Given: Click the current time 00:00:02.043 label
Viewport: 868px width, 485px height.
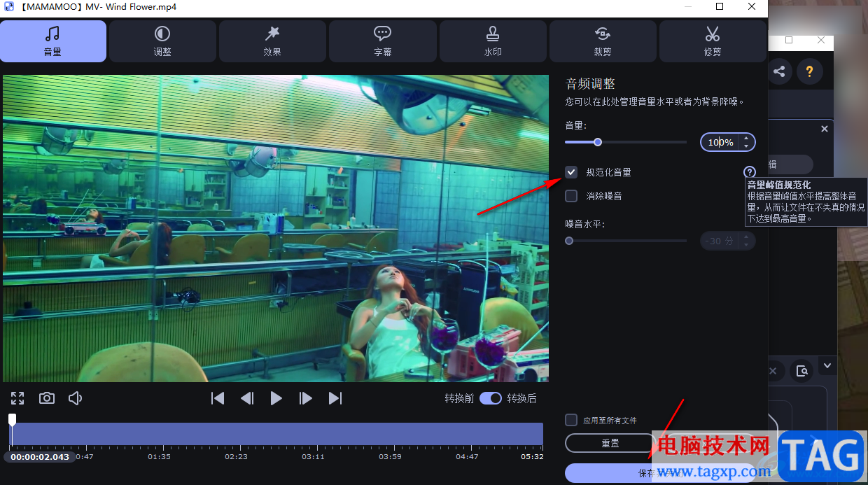Looking at the screenshot, I should 40,456.
